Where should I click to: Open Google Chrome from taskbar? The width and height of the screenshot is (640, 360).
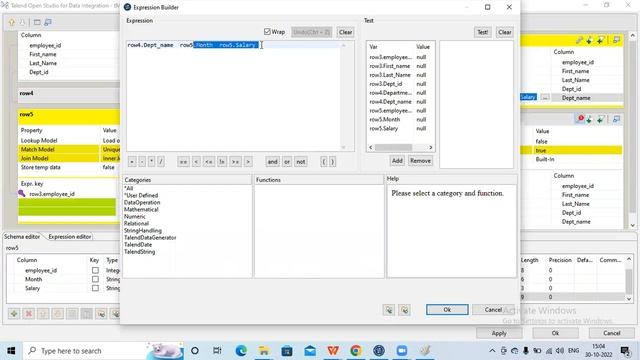point(356,351)
